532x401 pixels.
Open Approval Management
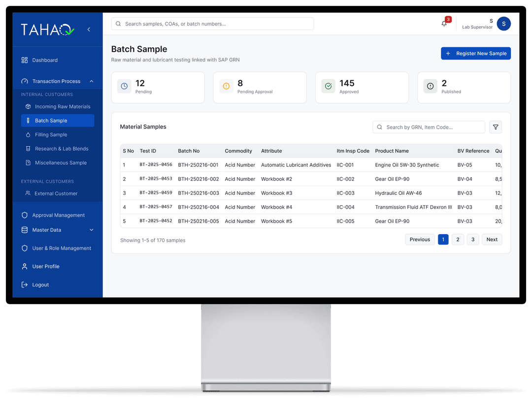click(x=57, y=215)
